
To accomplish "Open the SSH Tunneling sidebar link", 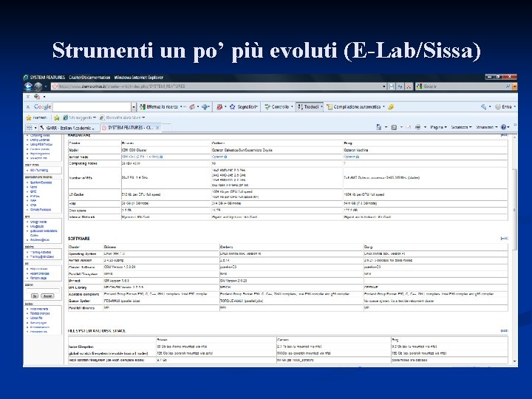I will tap(39, 171).
